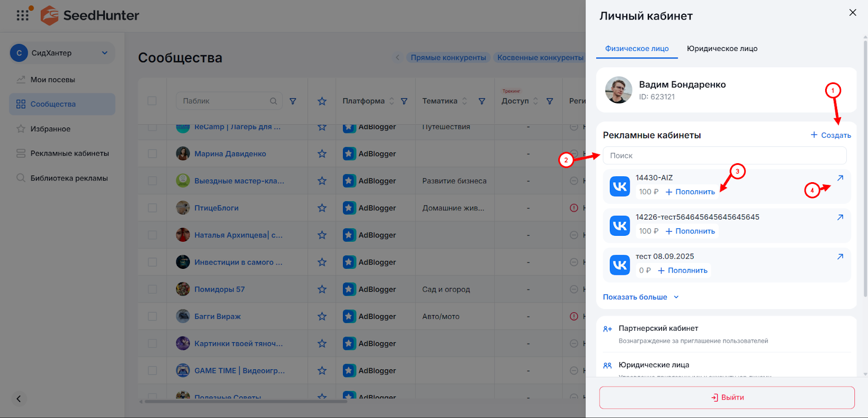The image size is (868, 418).
Task: Check the row checkbox for Марина Давиденко
Action: [x=152, y=154]
